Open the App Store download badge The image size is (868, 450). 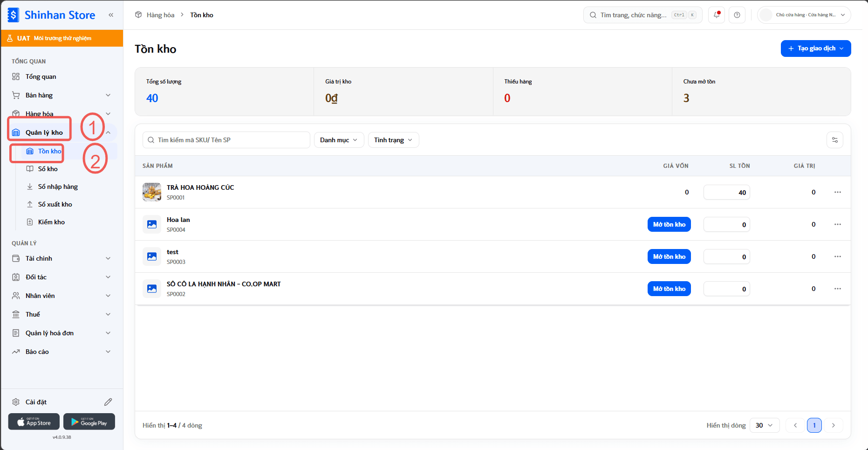coord(34,422)
